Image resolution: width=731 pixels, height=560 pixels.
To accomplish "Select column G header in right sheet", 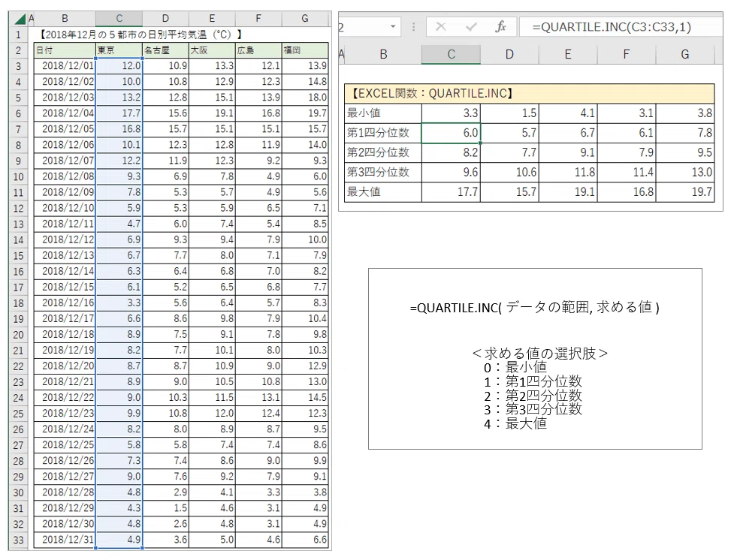I will [685, 55].
